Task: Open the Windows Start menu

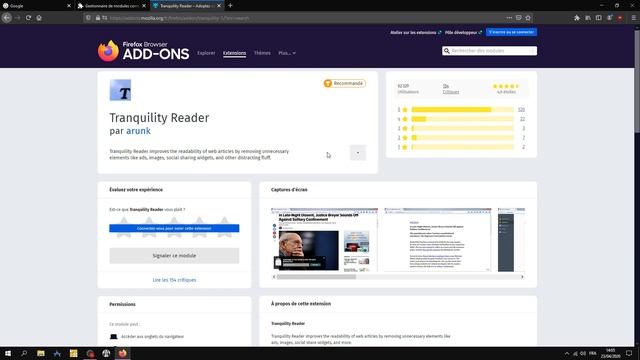Action: (8, 353)
